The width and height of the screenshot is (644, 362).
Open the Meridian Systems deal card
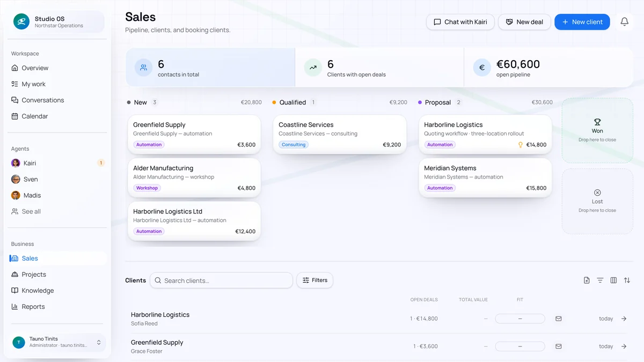tap(485, 178)
